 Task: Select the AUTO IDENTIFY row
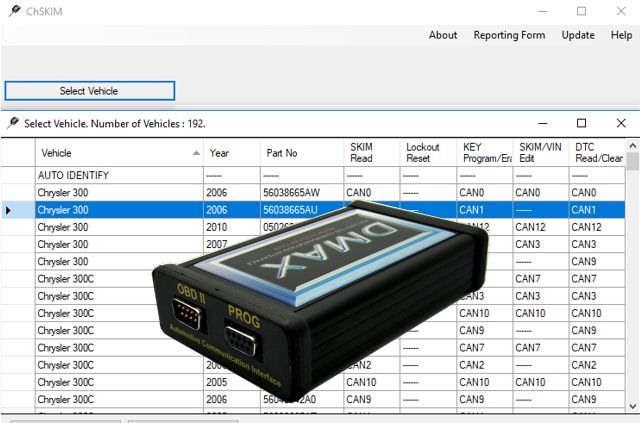click(x=330, y=175)
